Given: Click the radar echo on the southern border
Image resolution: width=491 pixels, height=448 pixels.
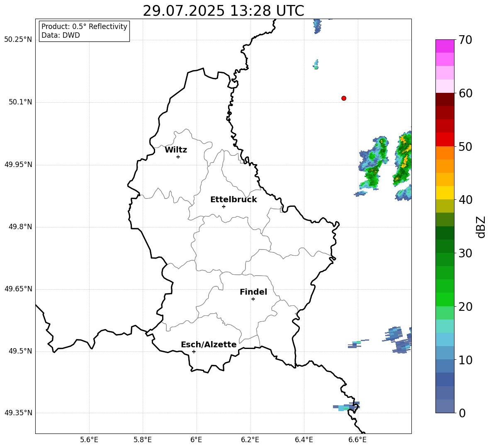Looking at the screenshot, I should click(x=347, y=407).
